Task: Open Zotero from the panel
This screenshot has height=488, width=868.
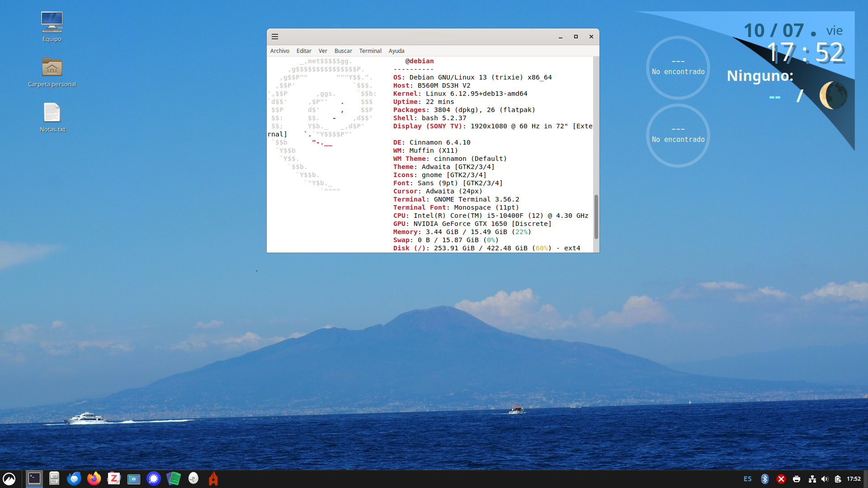Action: pos(114,479)
